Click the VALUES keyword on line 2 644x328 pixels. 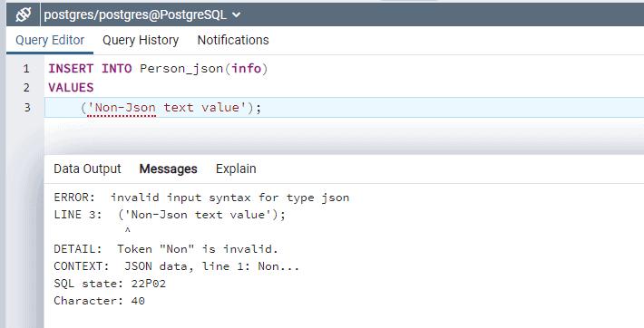click(71, 88)
